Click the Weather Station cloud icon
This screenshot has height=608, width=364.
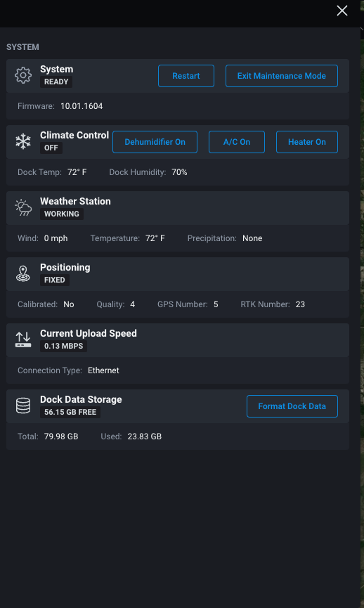coord(23,208)
